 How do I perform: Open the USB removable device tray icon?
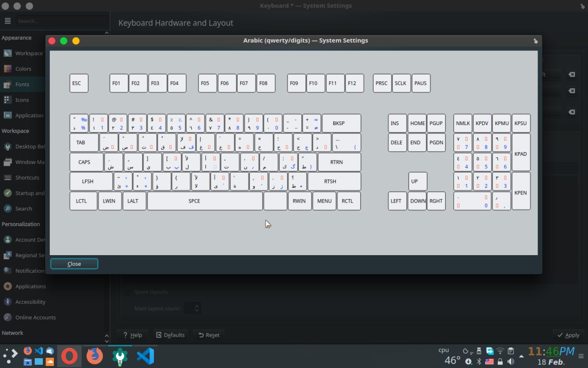pyautogui.click(x=479, y=351)
